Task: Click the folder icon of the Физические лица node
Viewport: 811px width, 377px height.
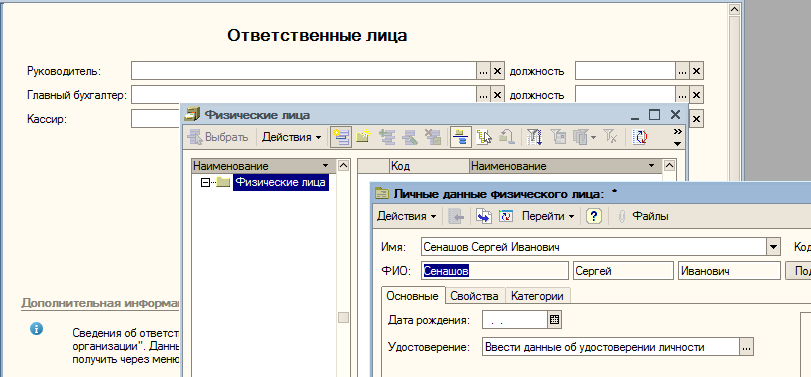Action: tap(223, 182)
